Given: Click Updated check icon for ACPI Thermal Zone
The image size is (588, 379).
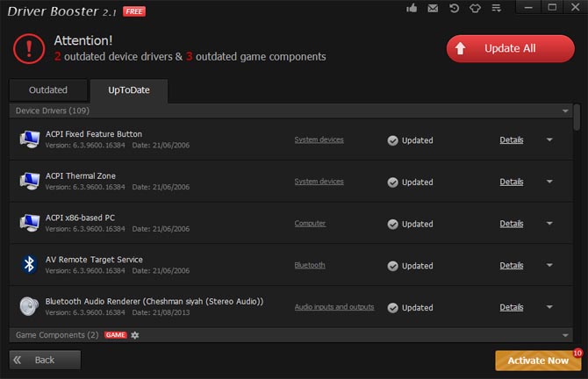Looking at the screenshot, I should (x=392, y=182).
